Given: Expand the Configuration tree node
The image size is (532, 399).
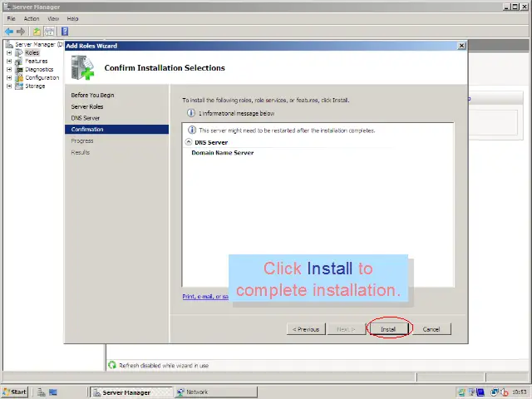Looking at the screenshot, I should pyautogui.click(x=9, y=77).
